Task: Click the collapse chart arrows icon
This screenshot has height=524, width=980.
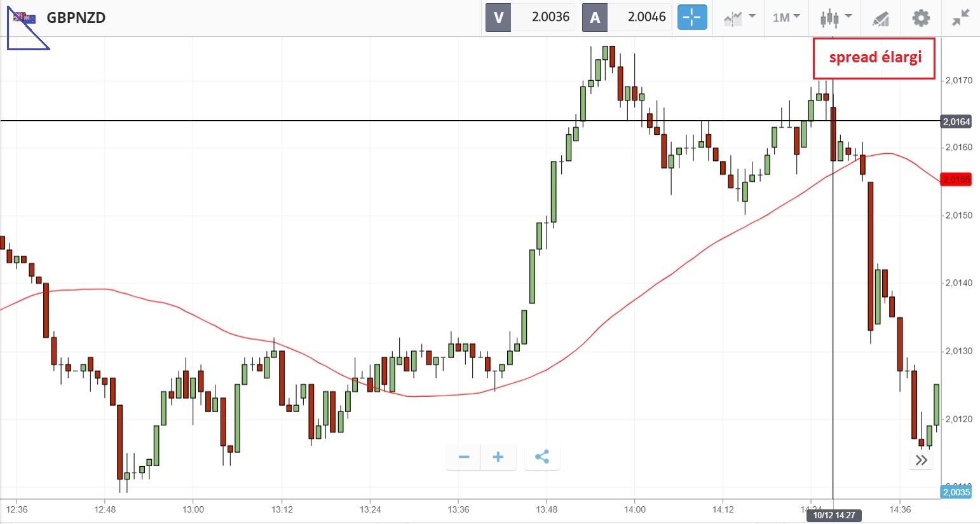Action: tap(960, 17)
